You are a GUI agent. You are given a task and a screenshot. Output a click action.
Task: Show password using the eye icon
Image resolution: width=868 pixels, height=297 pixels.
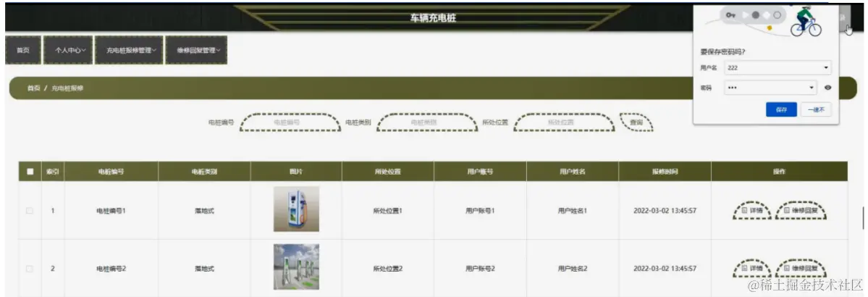[x=827, y=88]
